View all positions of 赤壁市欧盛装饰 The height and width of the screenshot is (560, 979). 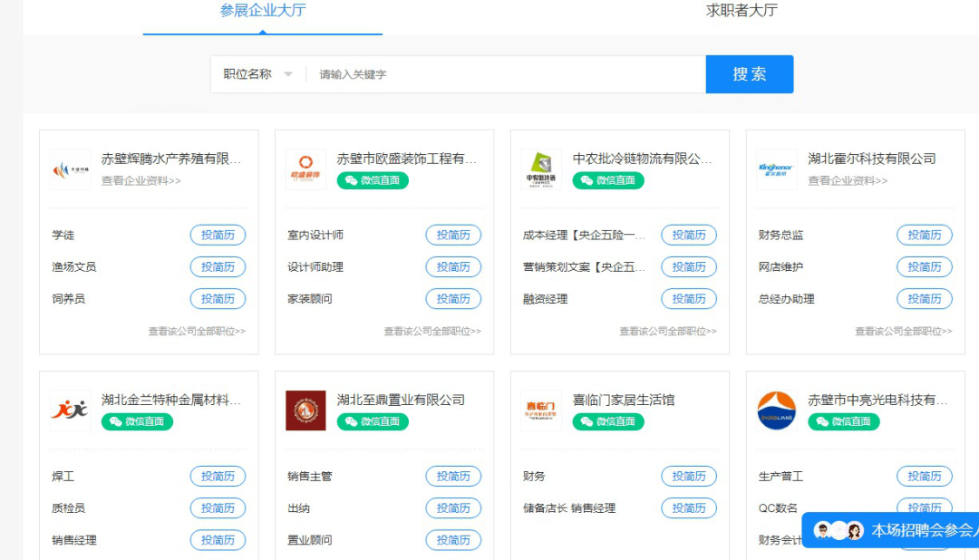(432, 331)
